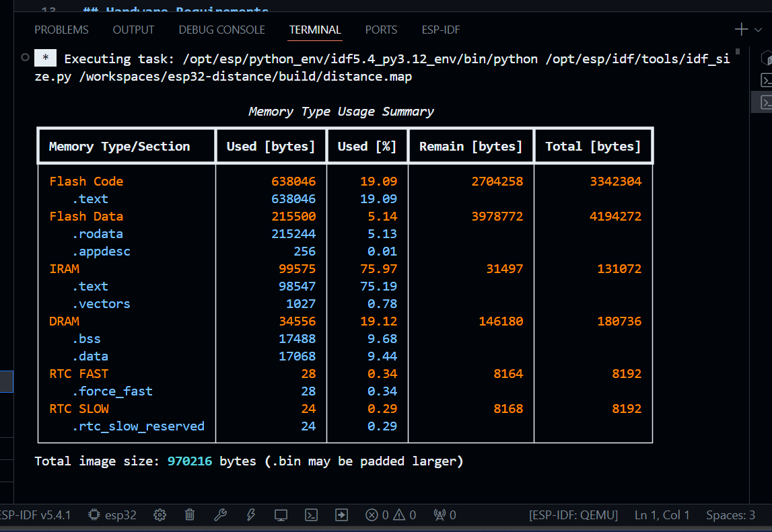Open the device monitor icon

281,515
